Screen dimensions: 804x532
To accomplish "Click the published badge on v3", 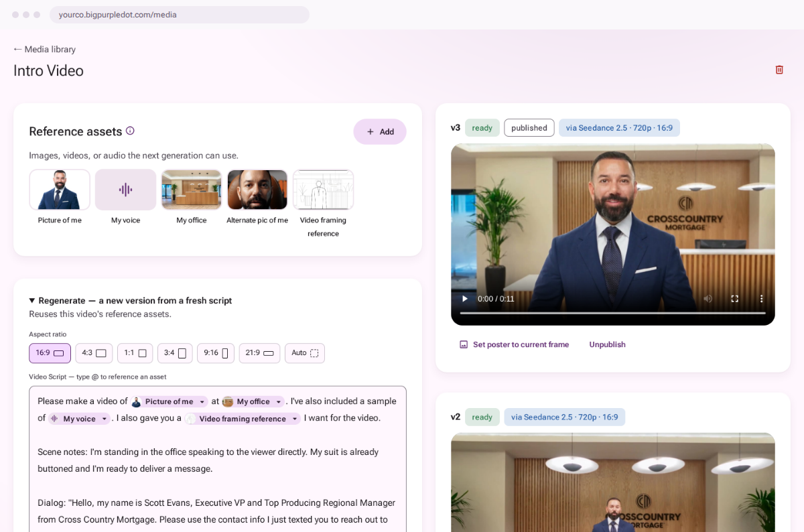I will 529,128.
